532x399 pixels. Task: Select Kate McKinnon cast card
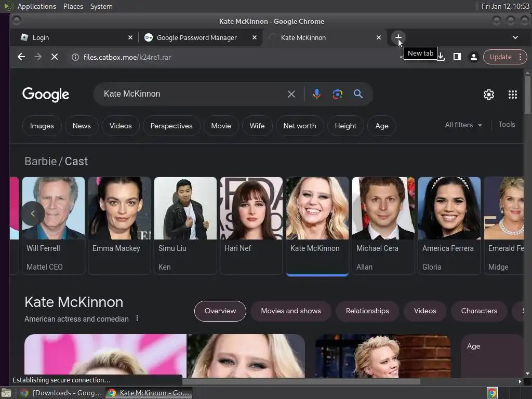pyautogui.click(x=317, y=225)
